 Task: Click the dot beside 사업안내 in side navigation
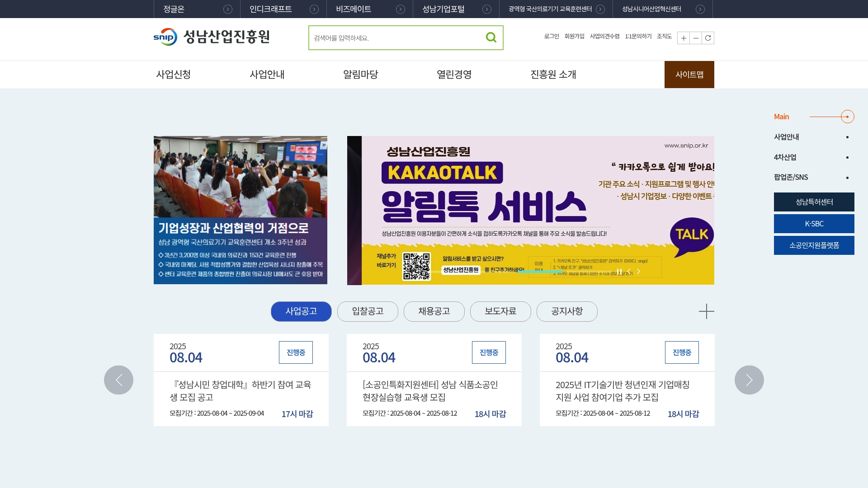[847, 137]
